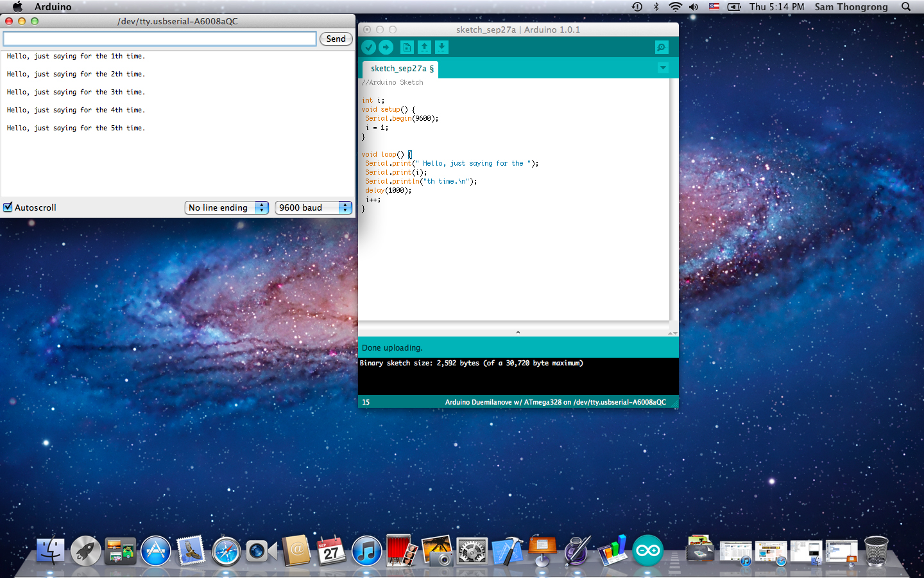Save the sketch with the down-arrow Save icon
The width and height of the screenshot is (924, 578).
pyautogui.click(x=441, y=48)
